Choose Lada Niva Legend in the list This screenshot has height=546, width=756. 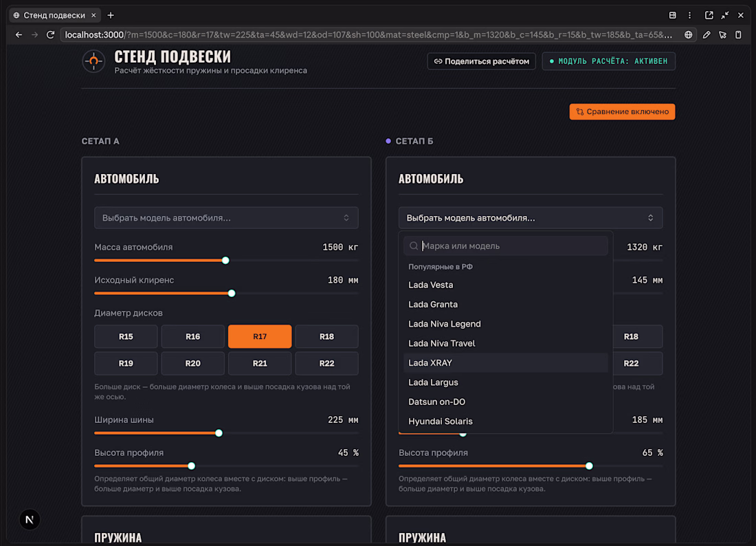(506, 324)
